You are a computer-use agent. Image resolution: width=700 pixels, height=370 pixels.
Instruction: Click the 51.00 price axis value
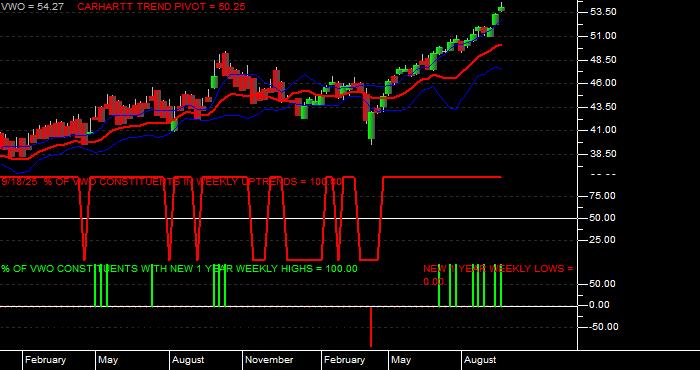click(604, 36)
